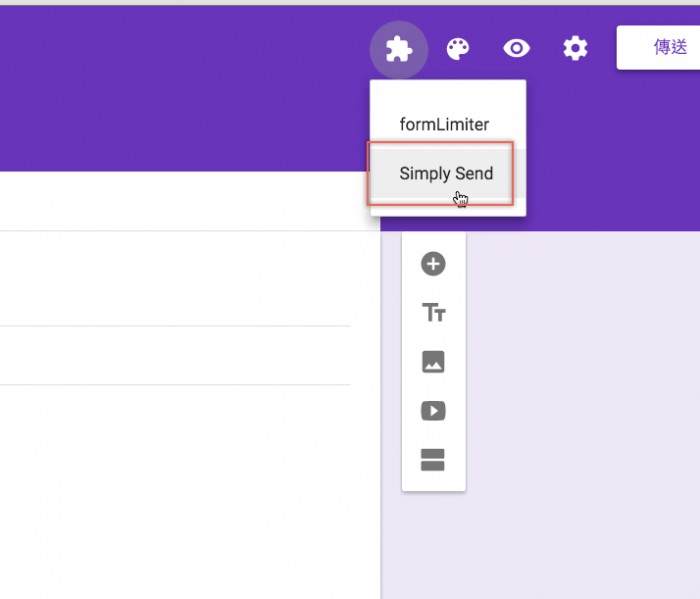700x599 pixels.
Task: Insert an image using the picture icon
Action: pyautogui.click(x=433, y=362)
